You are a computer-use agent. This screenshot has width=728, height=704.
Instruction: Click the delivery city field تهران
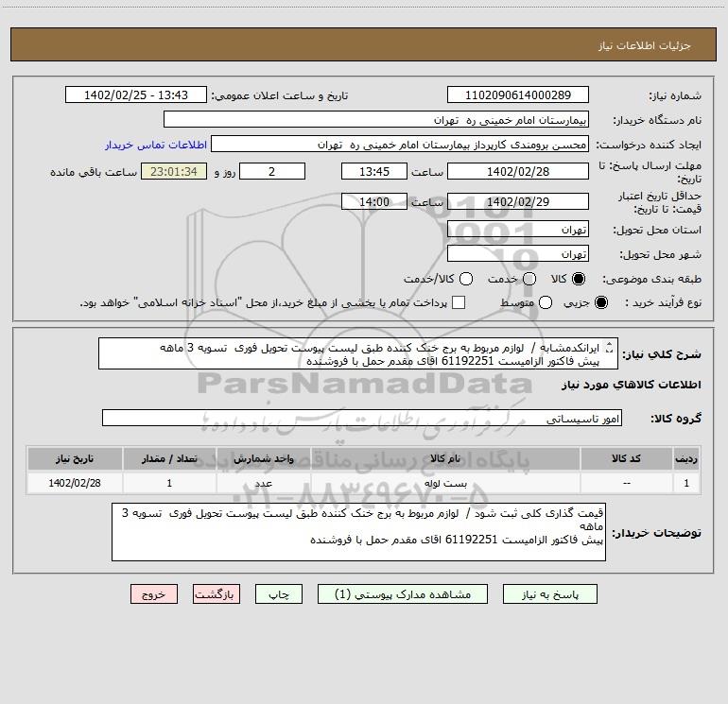click(x=518, y=253)
